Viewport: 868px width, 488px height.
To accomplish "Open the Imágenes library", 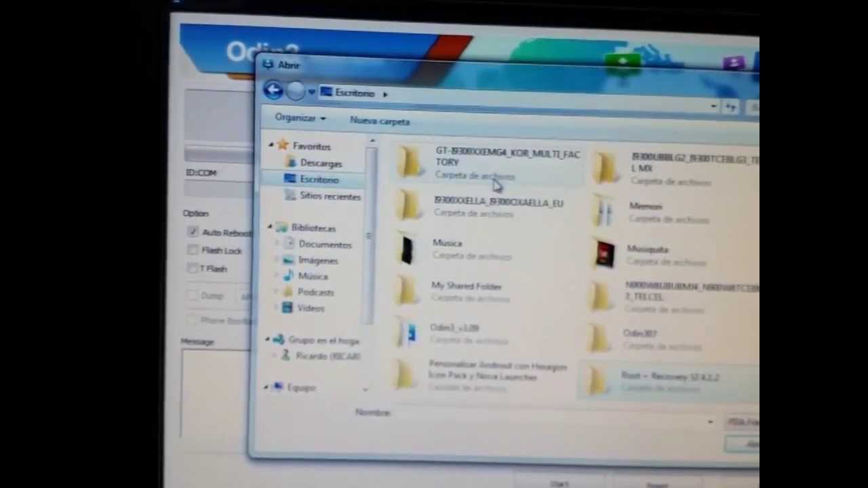I will point(318,260).
